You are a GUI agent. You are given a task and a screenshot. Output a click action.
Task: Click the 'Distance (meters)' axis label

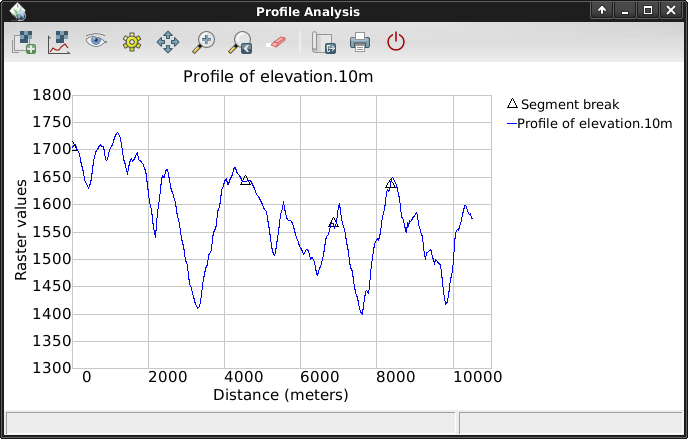pyautogui.click(x=280, y=395)
